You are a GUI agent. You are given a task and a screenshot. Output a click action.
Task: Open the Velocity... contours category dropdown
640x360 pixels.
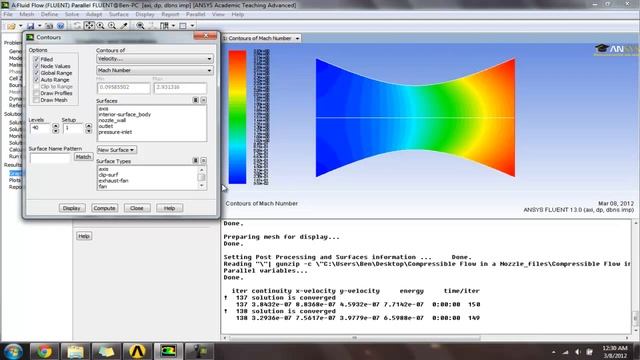[155, 59]
